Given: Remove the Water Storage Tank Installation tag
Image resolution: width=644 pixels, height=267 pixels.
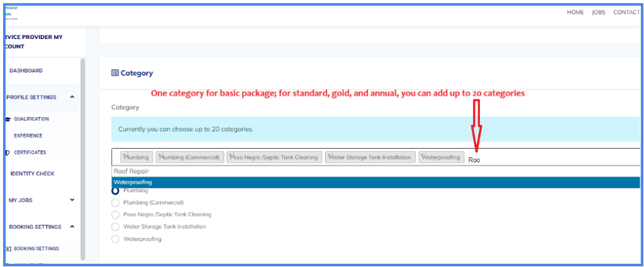Looking at the screenshot, I should click(x=329, y=155).
